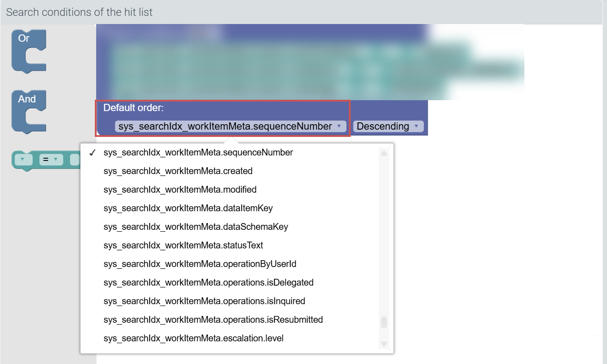The image size is (607, 364).
Task: Expand the "=" operator dropdown on the condition block
Action: pyautogui.click(x=51, y=160)
